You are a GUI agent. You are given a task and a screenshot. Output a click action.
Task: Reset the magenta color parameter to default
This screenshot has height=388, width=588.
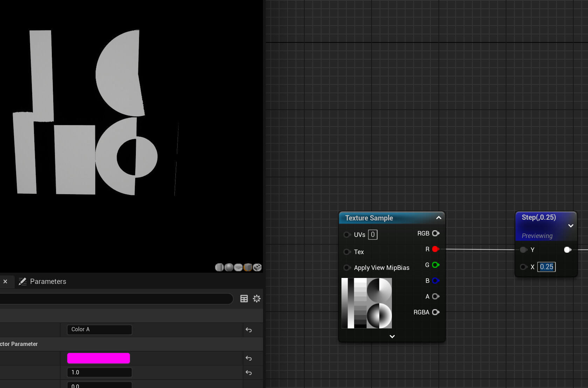249,358
